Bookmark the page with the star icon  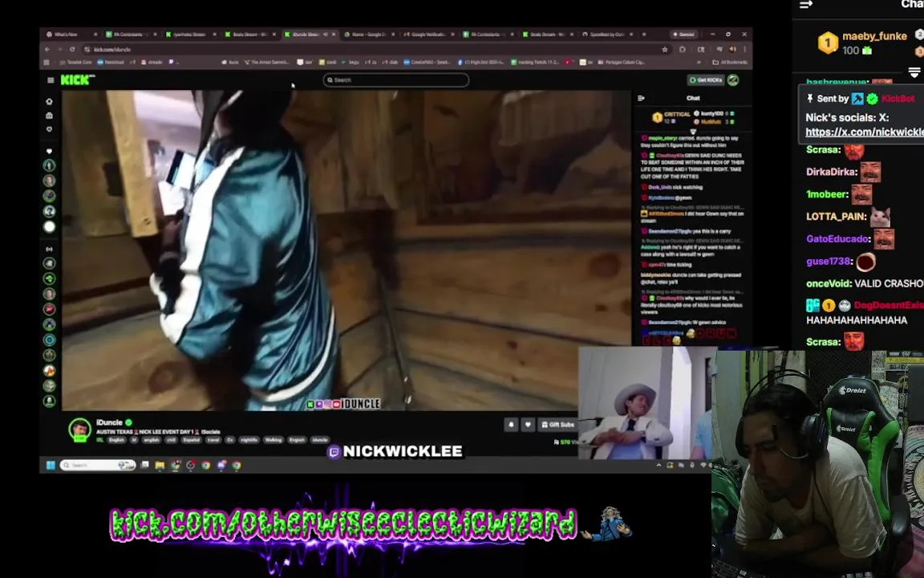coord(665,50)
